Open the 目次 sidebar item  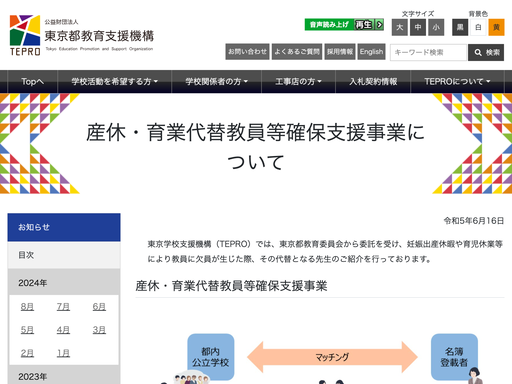(x=64, y=255)
